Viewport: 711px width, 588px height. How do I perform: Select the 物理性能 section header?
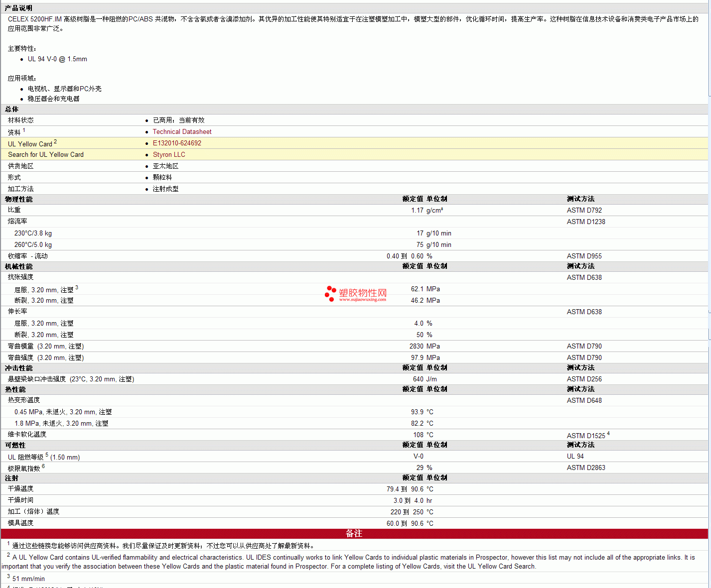18,199
